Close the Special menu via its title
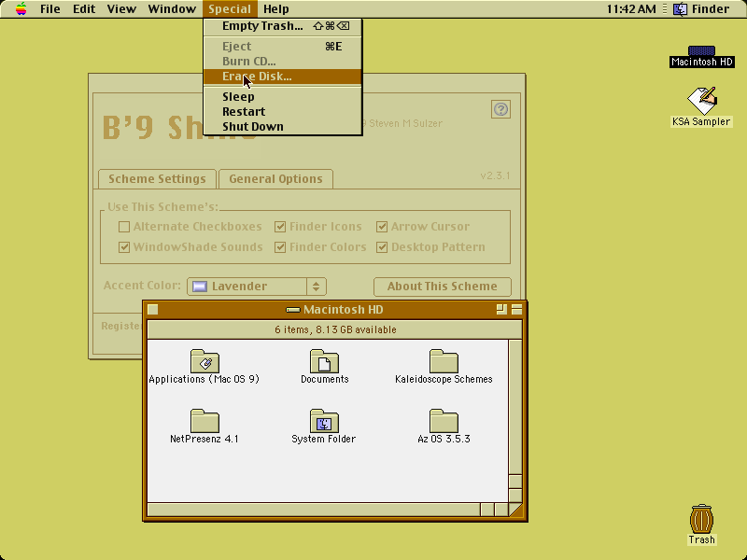 230,9
